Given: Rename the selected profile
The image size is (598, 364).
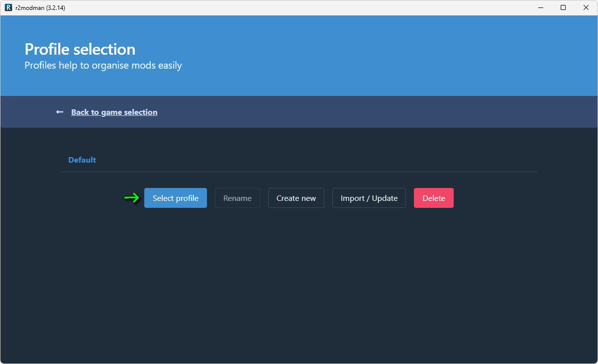Looking at the screenshot, I should tap(237, 198).
